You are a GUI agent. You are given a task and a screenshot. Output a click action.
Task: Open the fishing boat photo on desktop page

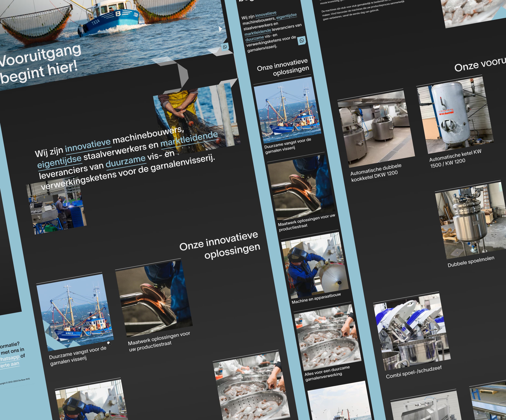[x=75, y=313]
